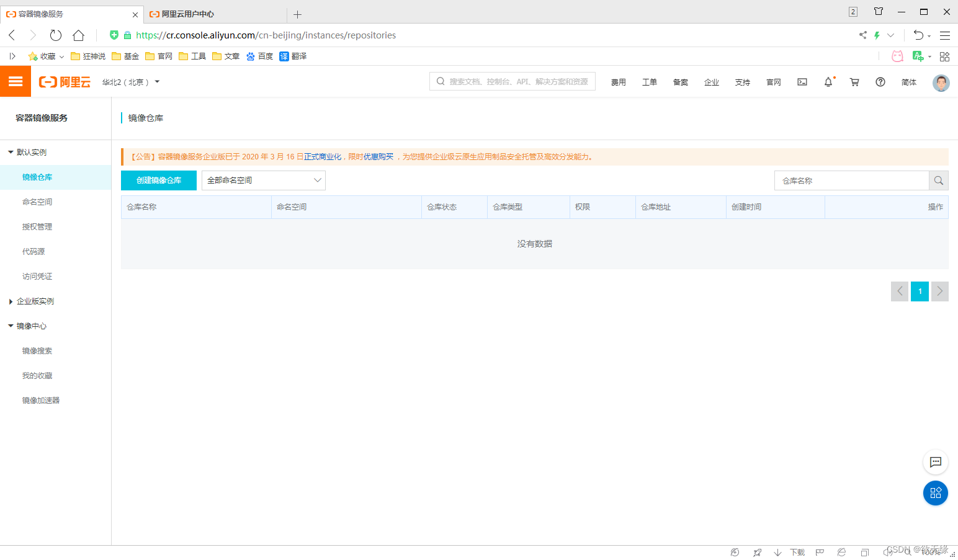Open the shopping cart icon
Image resolution: width=958 pixels, height=560 pixels.
(854, 82)
